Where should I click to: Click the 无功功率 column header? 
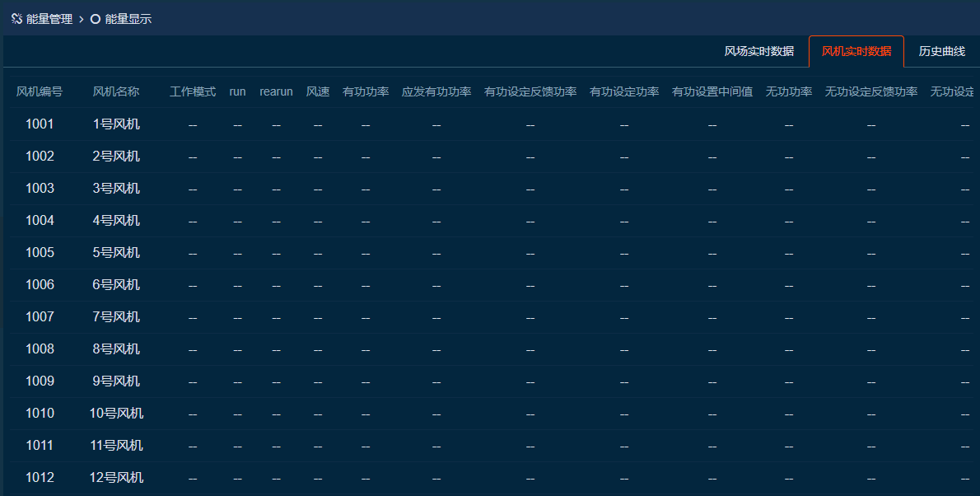tap(788, 91)
